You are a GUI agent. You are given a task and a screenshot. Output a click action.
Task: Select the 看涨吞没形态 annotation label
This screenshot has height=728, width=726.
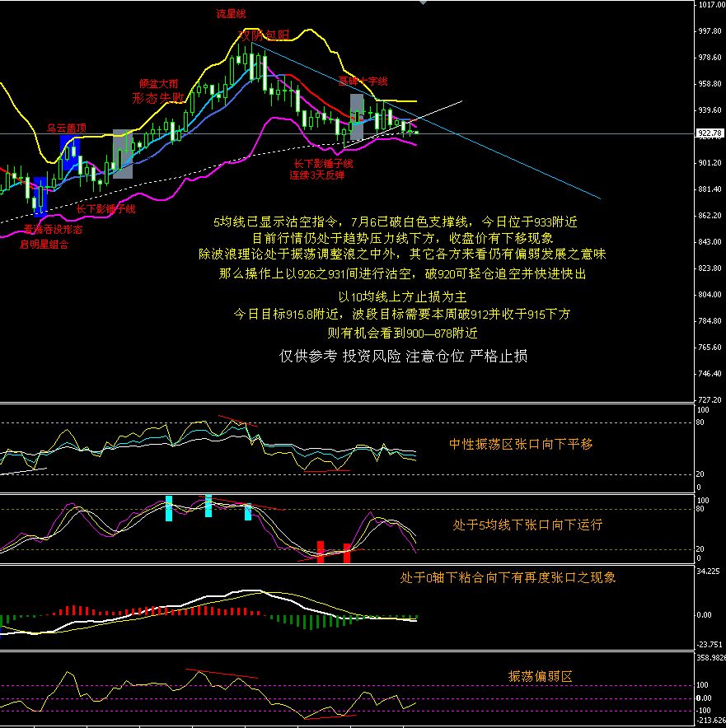52,230
